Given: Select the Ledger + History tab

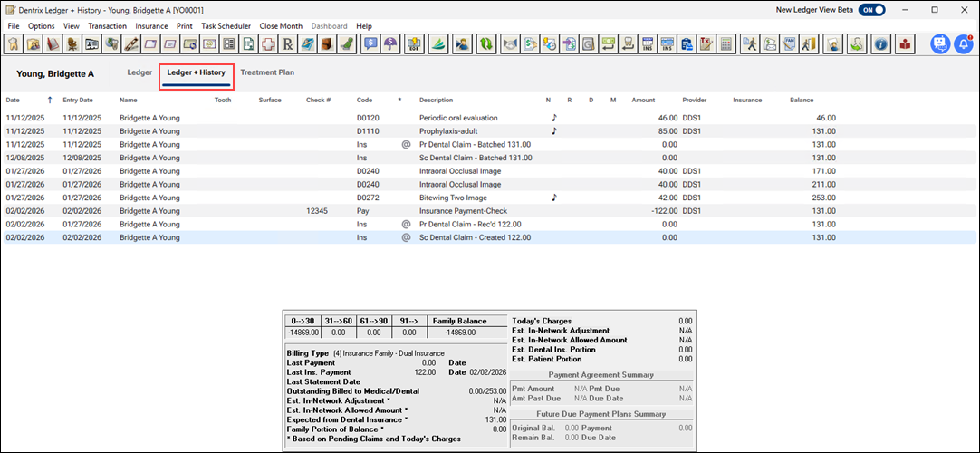Looking at the screenshot, I should [x=197, y=72].
